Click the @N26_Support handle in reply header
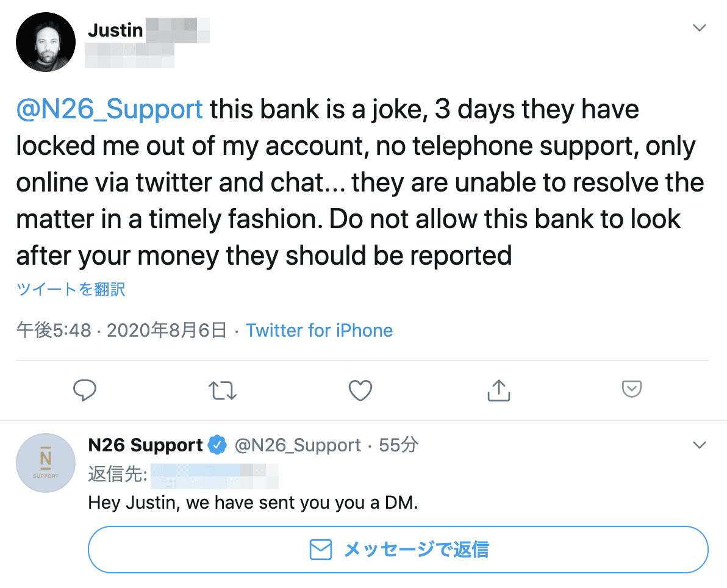This screenshot has height=588, width=727. coord(298,445)
